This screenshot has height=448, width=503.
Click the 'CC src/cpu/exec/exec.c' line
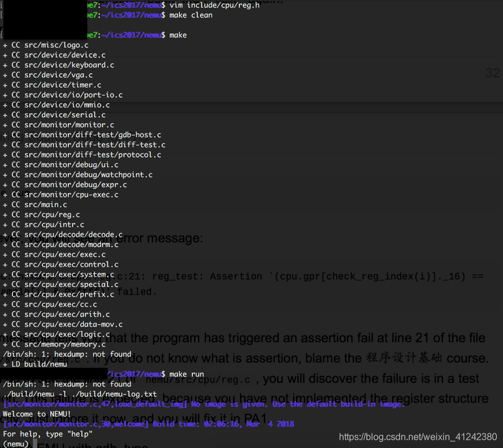(54, 254)
